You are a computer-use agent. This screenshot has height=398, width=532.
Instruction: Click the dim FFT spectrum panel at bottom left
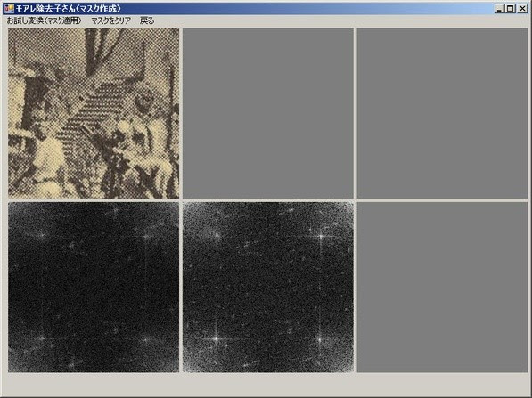(x=94, y=287)
